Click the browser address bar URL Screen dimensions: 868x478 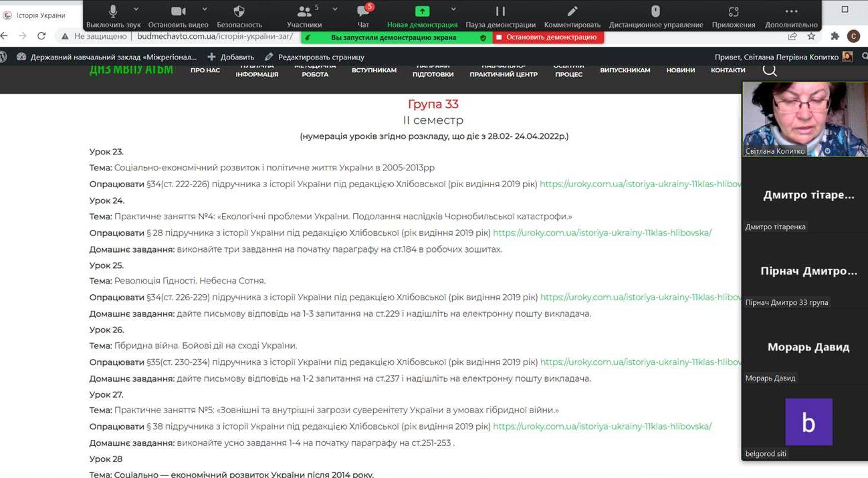tap(215, 37)
